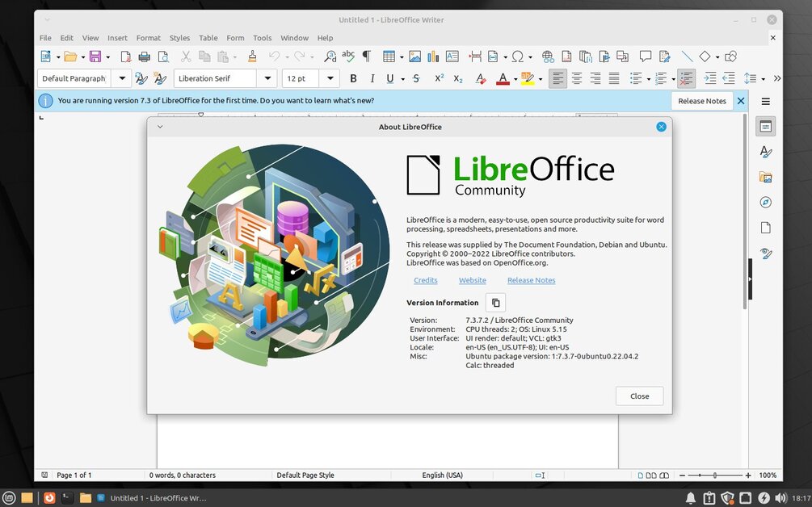Apply red Font Color swatch
This screenshot has height=507, width=812.
[503, 78]
